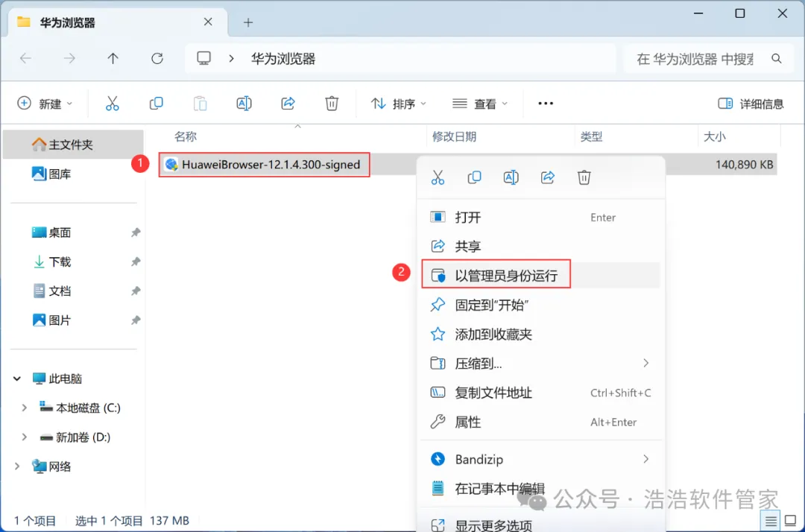Unpin 下载 from quick access
This screenshot has height=532, width=805.
136,262
